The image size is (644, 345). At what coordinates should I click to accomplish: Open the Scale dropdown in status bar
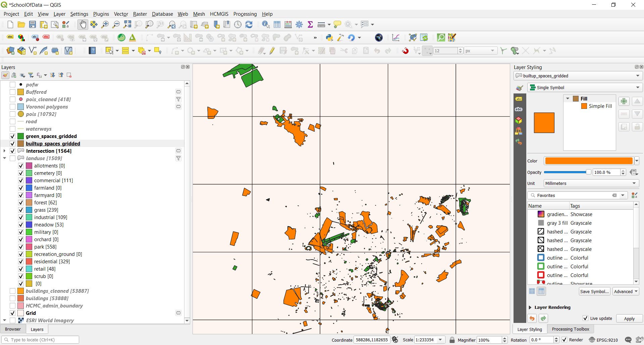pyautogui.click(x=440, y=340)
